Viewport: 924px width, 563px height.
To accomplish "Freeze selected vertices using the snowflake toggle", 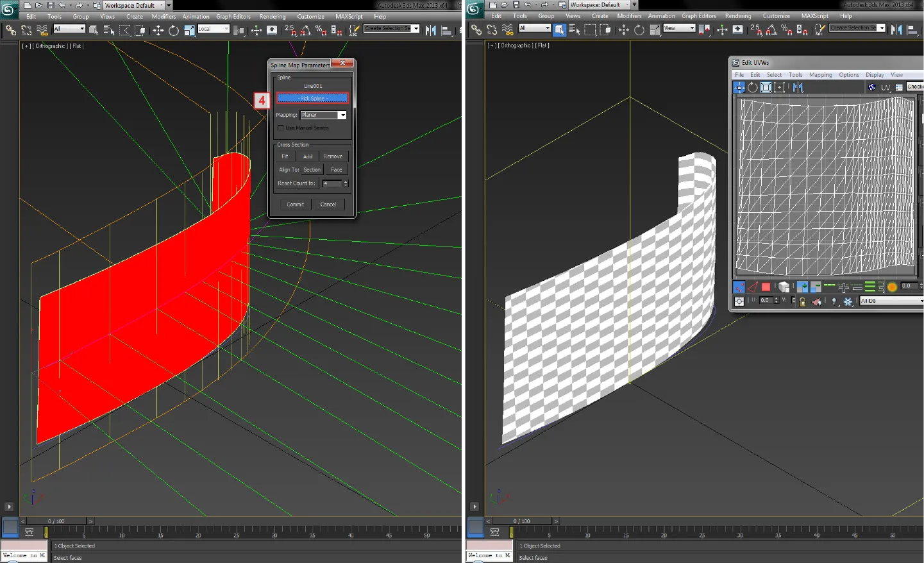I will point(848,301).
